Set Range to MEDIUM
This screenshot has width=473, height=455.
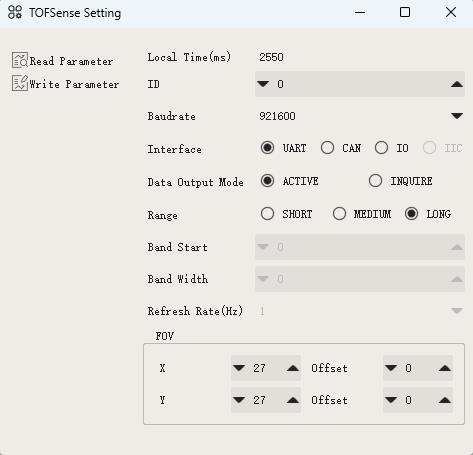(x=339, y=214)
